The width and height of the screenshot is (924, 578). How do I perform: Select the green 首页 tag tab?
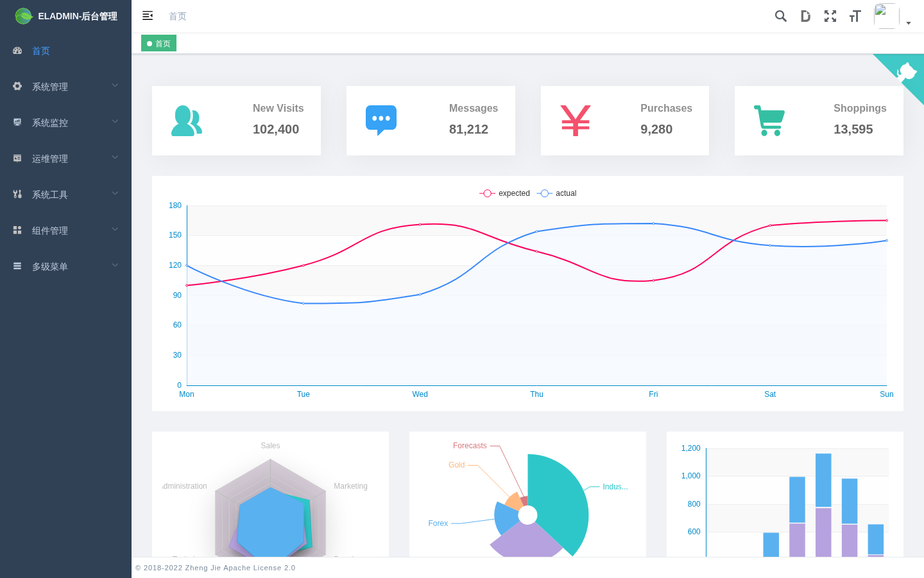coord(158,44)
